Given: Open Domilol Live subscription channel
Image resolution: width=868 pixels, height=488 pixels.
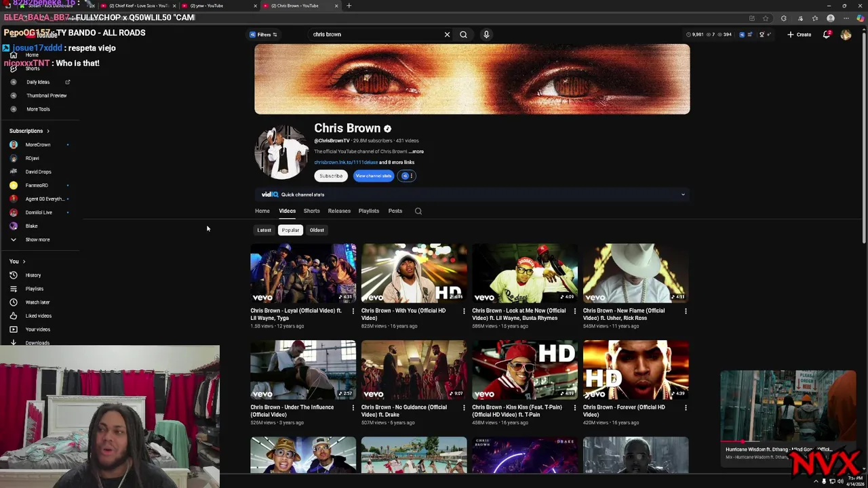Looking at the screenshot, I should 40,212.
